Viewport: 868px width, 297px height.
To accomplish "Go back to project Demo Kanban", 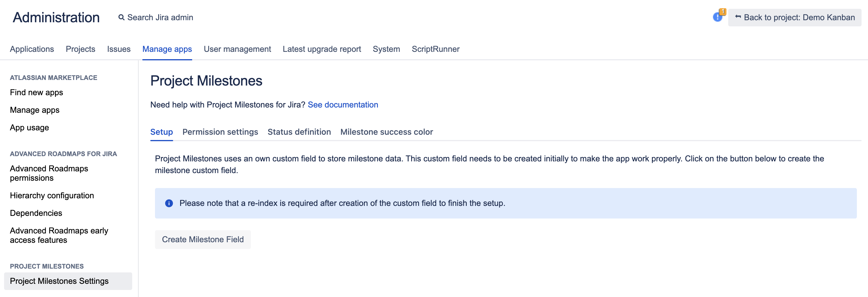I will click(795, 17).
